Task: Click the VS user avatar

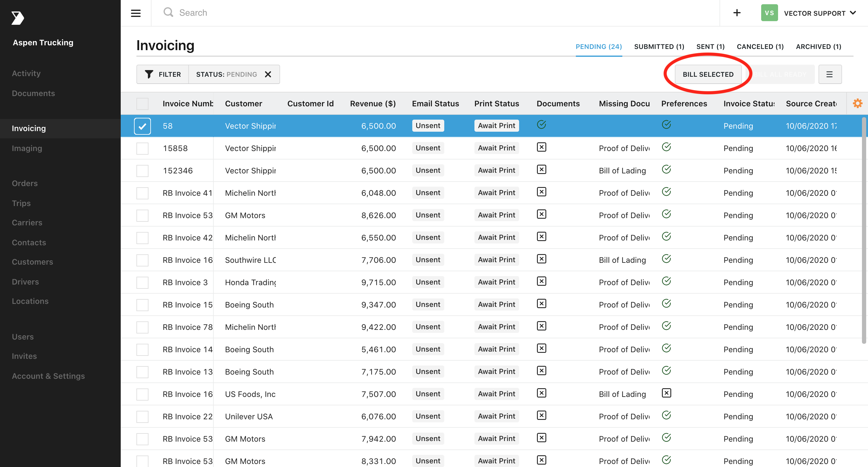Action: [769, 13]
